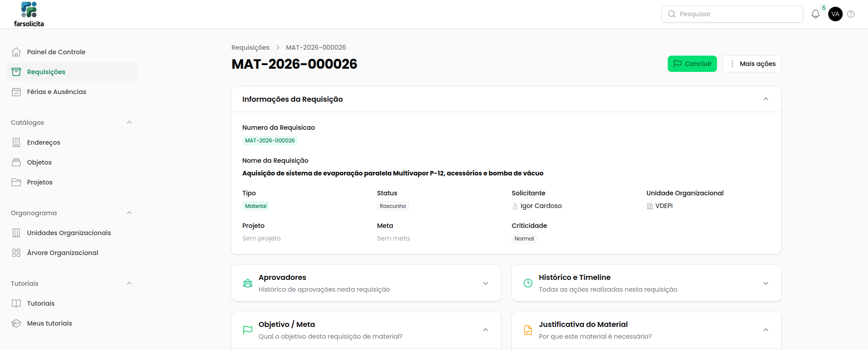The image size is (868, 350).
Task: Click the Painel de Controle home icon
Action: (x=16, y=52)
